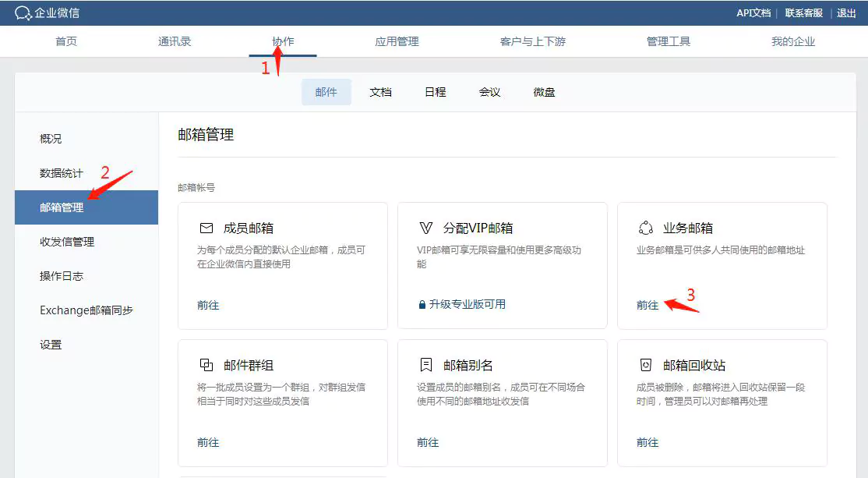Open the 管理工具 menu item

tap(668, 41)
